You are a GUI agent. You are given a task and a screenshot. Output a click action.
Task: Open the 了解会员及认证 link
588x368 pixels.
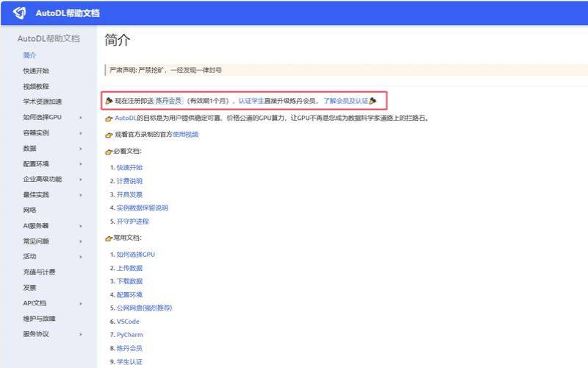tap(345, 100)
